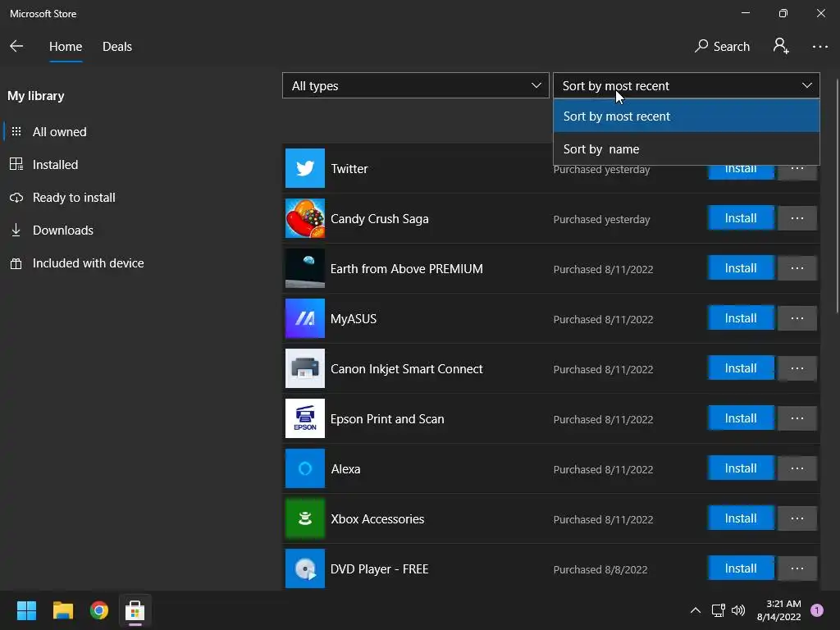The height and width of the screenshot is (630, 840).
Task: Click the Epson Print and Scan icon
Action: (305, 418)
